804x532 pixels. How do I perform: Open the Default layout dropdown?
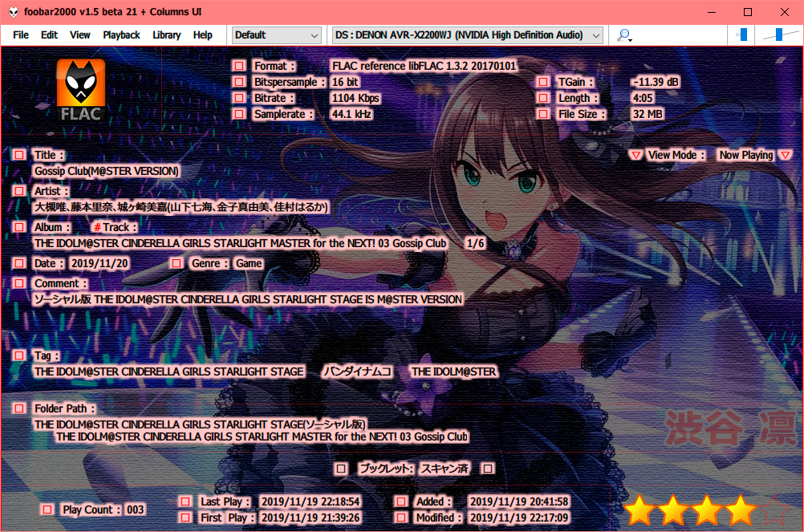pyautogui.click(x=276, y=35)
